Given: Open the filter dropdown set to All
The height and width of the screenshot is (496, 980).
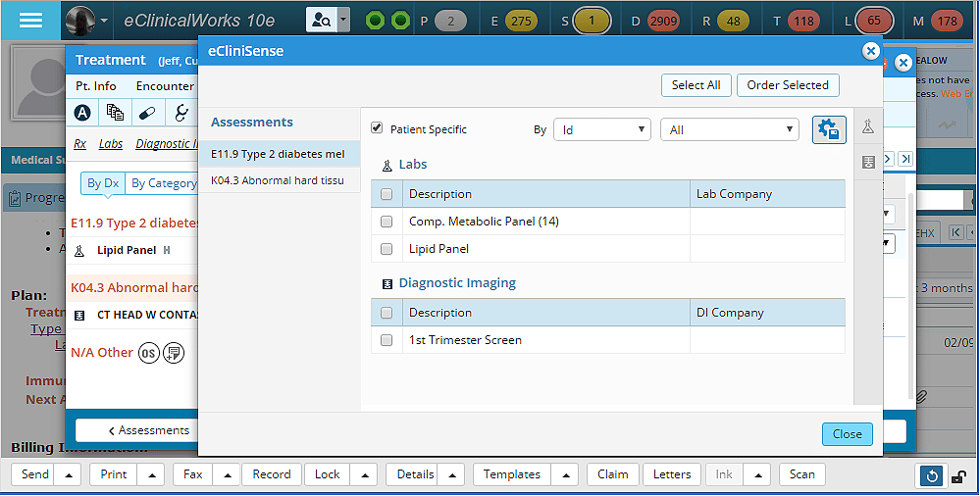Looking at the screenshot, I should (730, 130).
